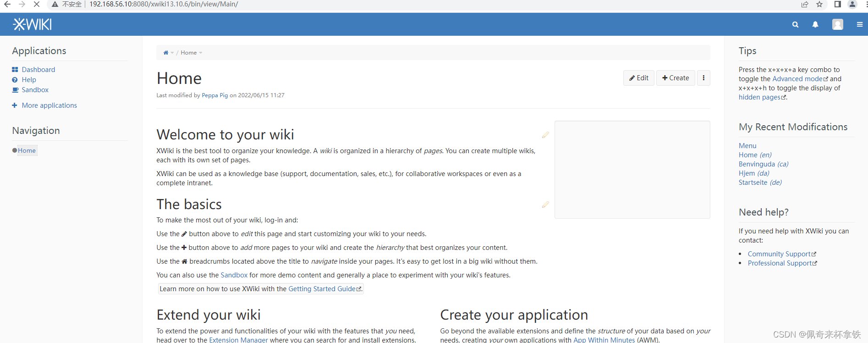Open Startseite (de) recent modification

760,183
